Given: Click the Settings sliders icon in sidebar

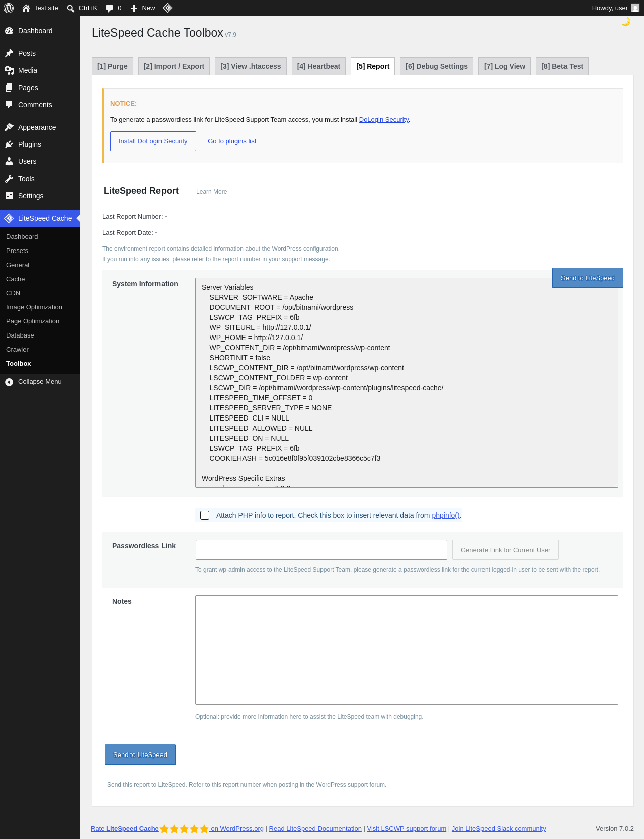Looking at the screenshot, I should [x=9, y=196].
